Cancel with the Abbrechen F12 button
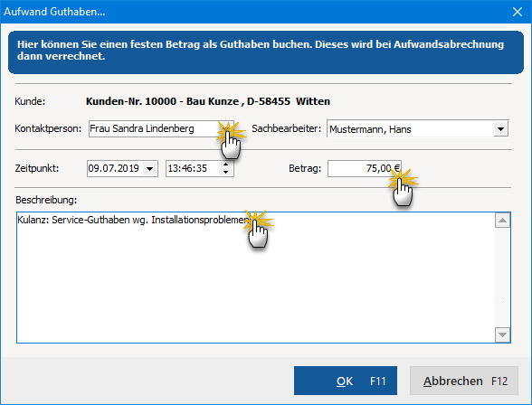The height and width of the screenshot is (405, 532). tap(464, 381)
